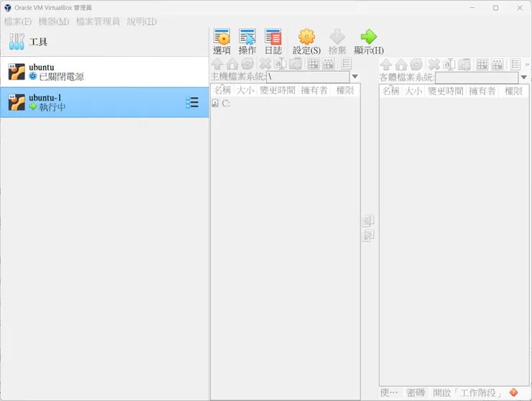Screen dimensions: 532x401
Task: Open the 檔案(F) menu
Action: coord(18,22)
